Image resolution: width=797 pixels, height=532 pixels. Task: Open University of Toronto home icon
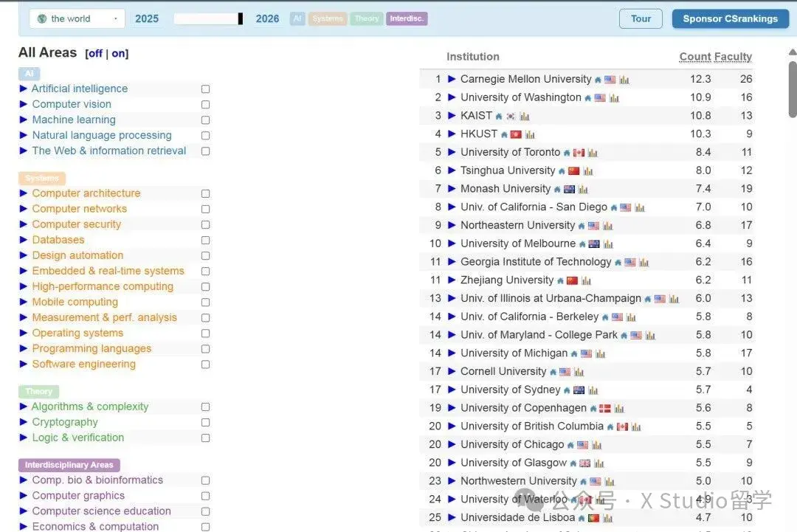pos(567,153)
